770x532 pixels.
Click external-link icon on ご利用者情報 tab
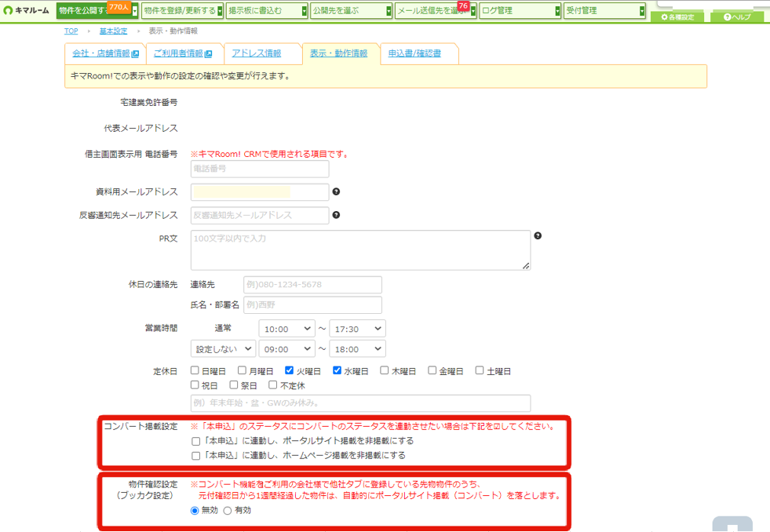pyautogui.click(x=208, y=54)
